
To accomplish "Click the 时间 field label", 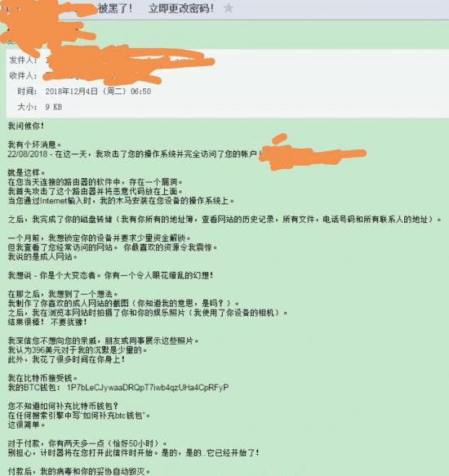I will 27,91.
